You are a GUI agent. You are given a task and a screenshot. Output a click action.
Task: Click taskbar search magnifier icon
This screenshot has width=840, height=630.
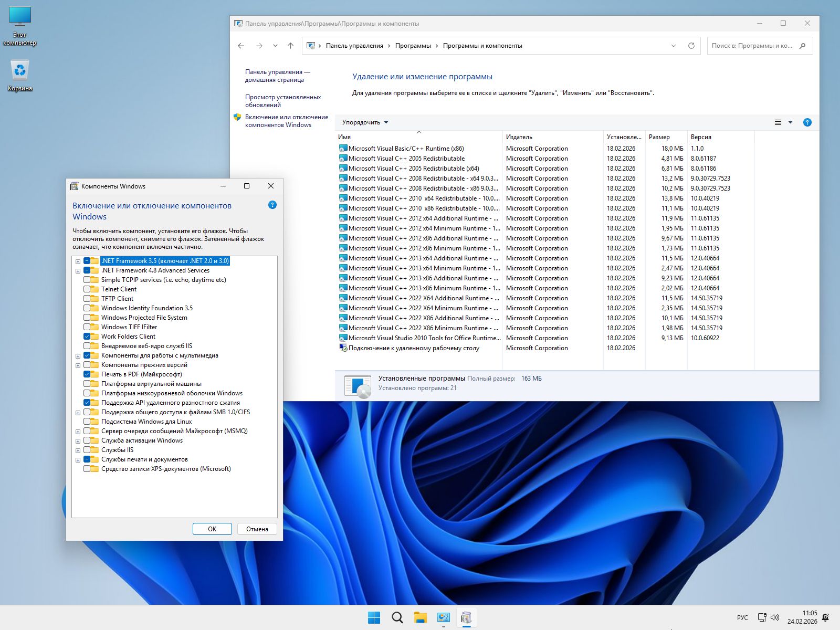click(x=397, y=617)
